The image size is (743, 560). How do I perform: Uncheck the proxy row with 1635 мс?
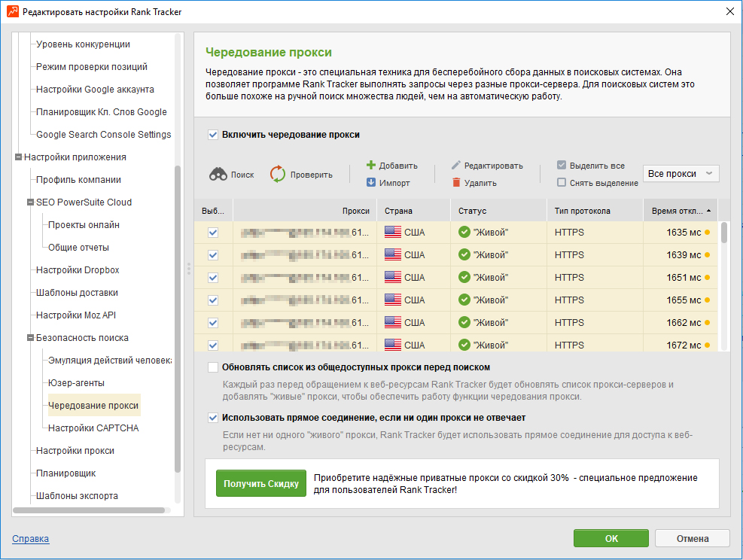point(213,232)
